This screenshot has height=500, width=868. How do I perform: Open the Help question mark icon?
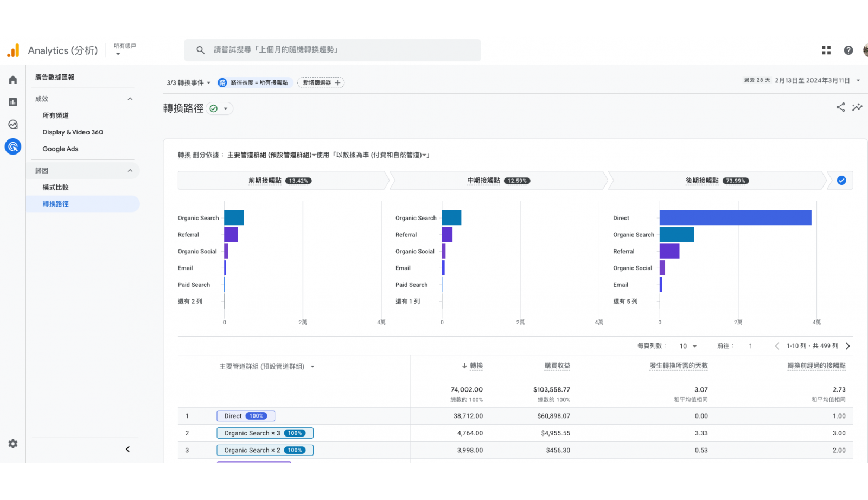pos(848,50)
